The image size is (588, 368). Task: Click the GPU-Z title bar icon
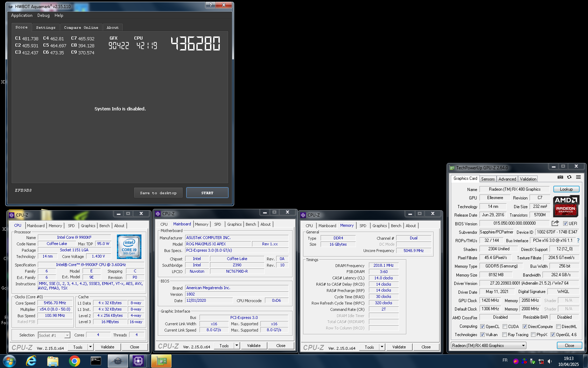(452, 168)
